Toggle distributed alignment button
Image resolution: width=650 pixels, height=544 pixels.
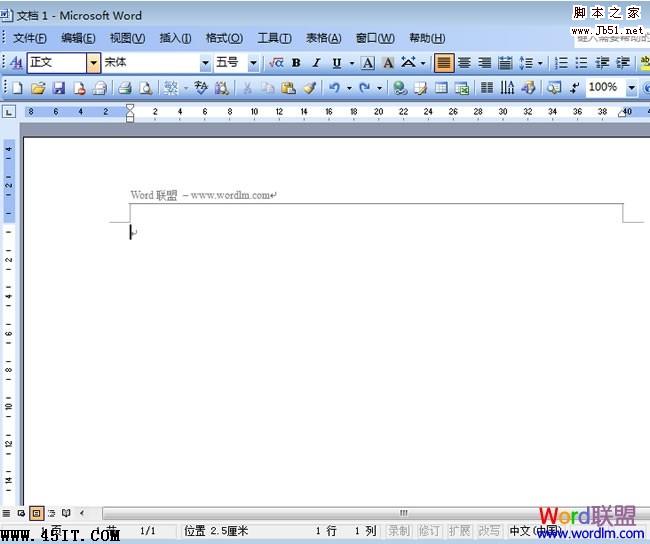(x=505, y=63)
